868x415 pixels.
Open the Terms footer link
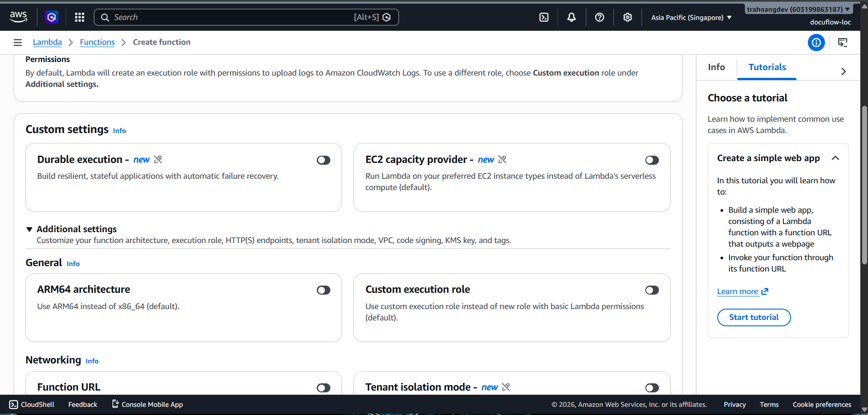pos(769,405)
